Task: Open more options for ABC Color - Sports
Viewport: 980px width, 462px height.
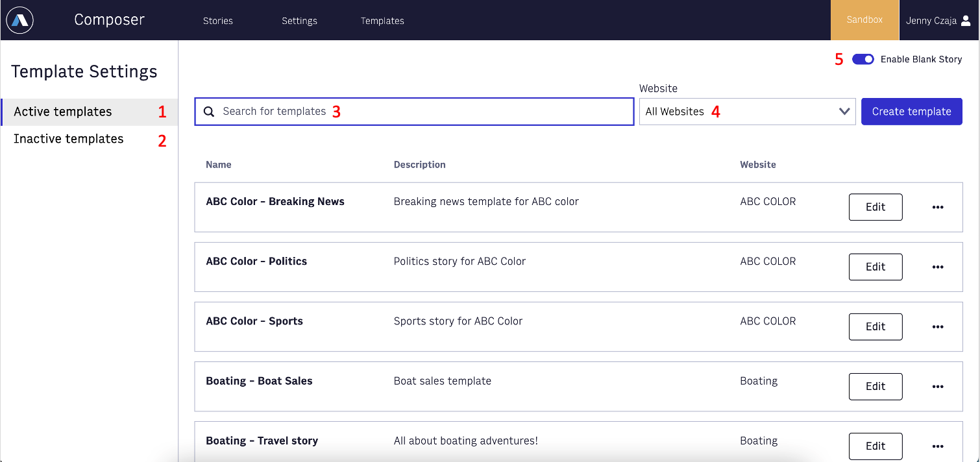Action: (x=938, y=326)
